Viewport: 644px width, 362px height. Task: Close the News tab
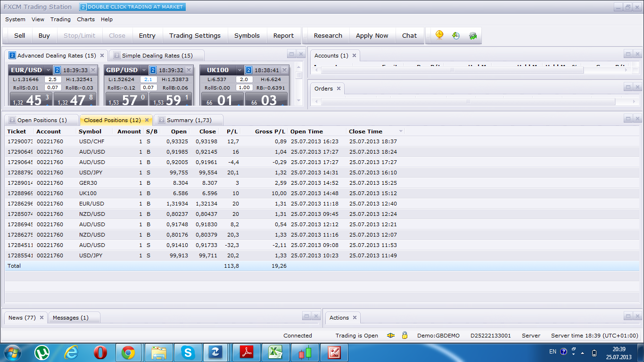[x=41, y=318]
